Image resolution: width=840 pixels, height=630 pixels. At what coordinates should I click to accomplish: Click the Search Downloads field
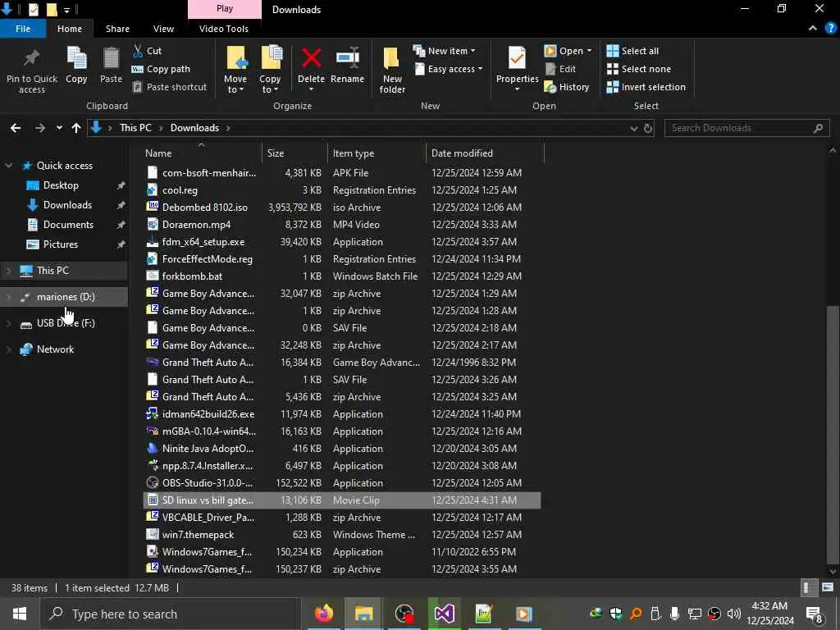pos(746,128)
